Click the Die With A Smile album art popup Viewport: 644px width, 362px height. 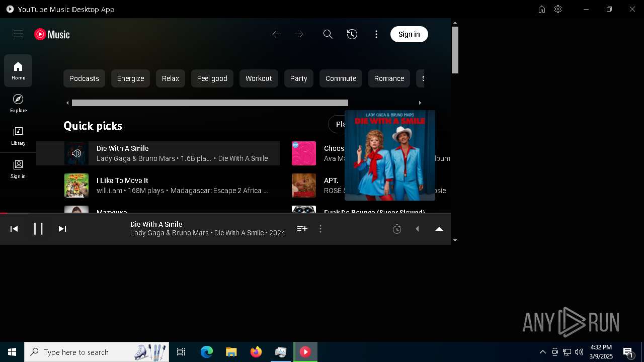coord(390,155)
